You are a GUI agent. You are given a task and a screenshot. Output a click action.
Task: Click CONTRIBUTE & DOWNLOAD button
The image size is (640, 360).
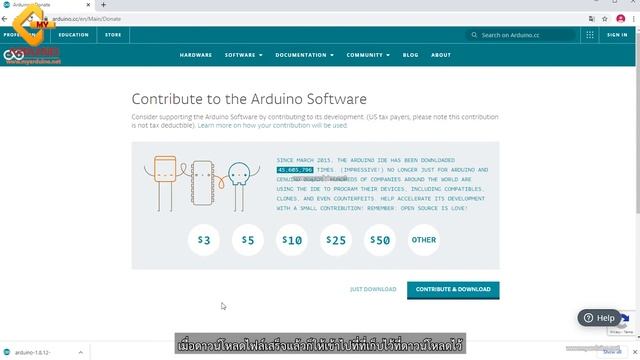[453, 290]
